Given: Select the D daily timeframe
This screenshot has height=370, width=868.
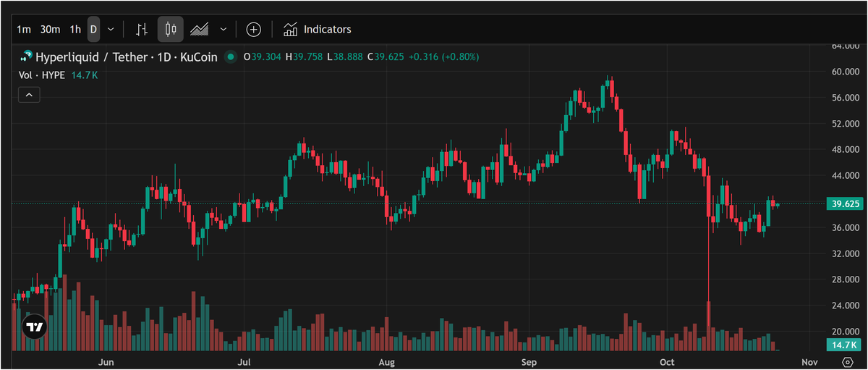Looking at the screenshot, I should pyautogui.click(x=93, y=30).
